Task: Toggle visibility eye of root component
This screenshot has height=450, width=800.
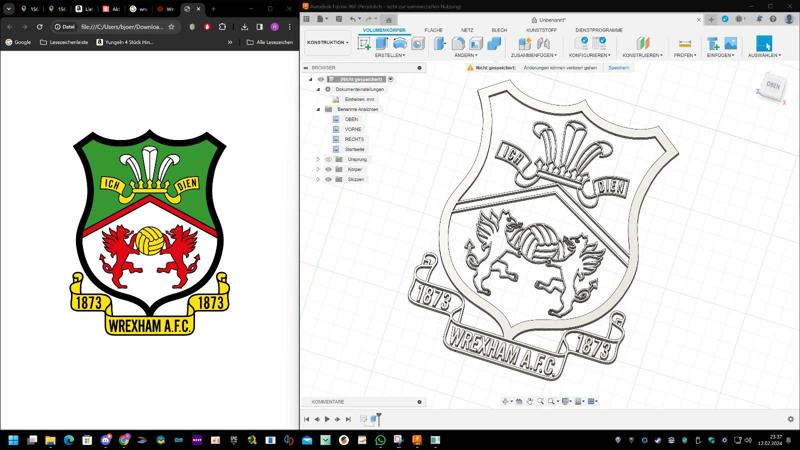Action: pos(321,79)
